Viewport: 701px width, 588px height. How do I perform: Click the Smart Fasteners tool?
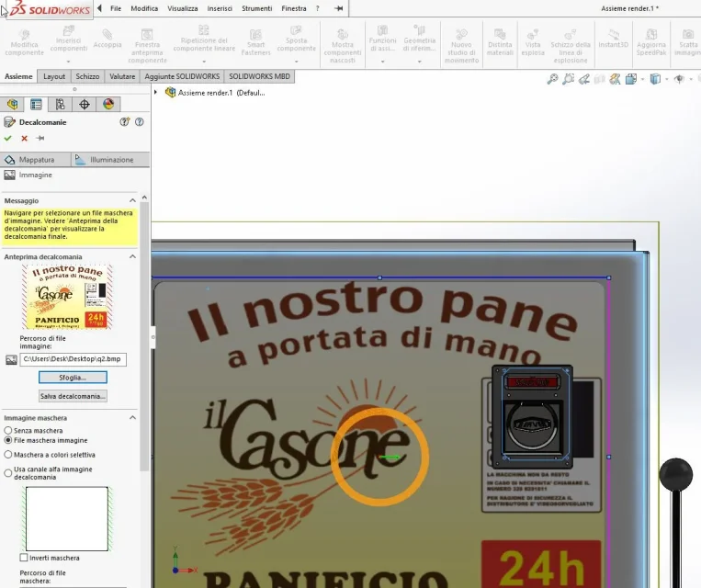pos(255,43)
